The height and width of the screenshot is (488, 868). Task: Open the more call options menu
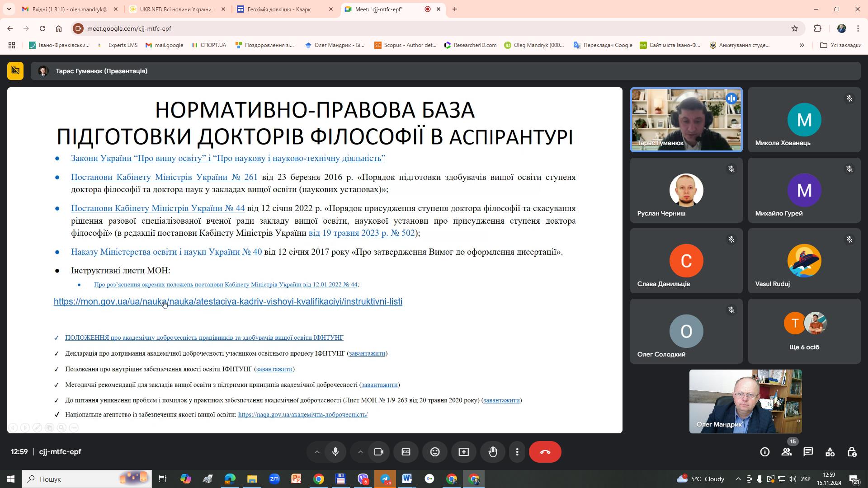[x=517, y=451]
